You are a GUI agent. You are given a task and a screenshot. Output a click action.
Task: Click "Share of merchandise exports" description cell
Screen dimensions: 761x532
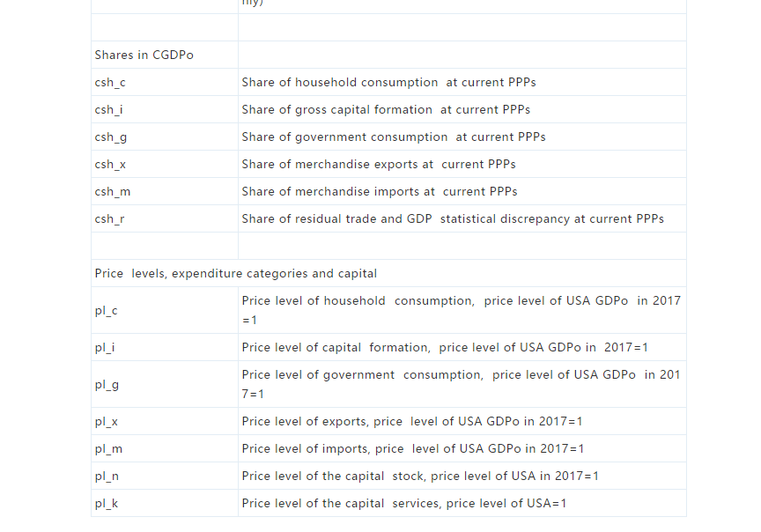379,164
